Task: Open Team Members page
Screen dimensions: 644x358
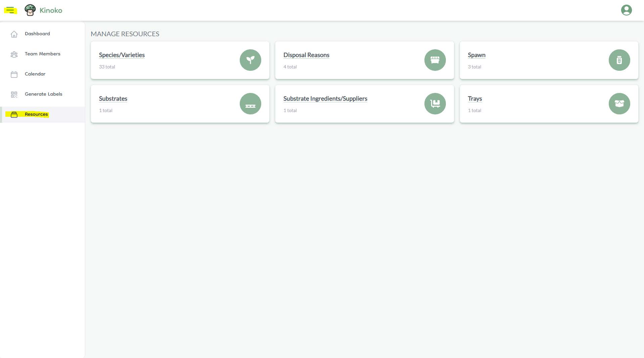Action: click(42, 54)
